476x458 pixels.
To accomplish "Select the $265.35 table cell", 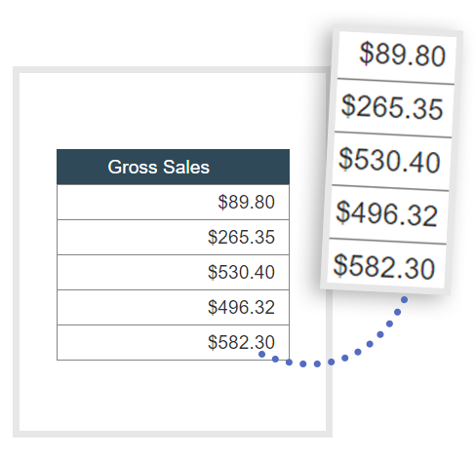I will coord(173,237).
